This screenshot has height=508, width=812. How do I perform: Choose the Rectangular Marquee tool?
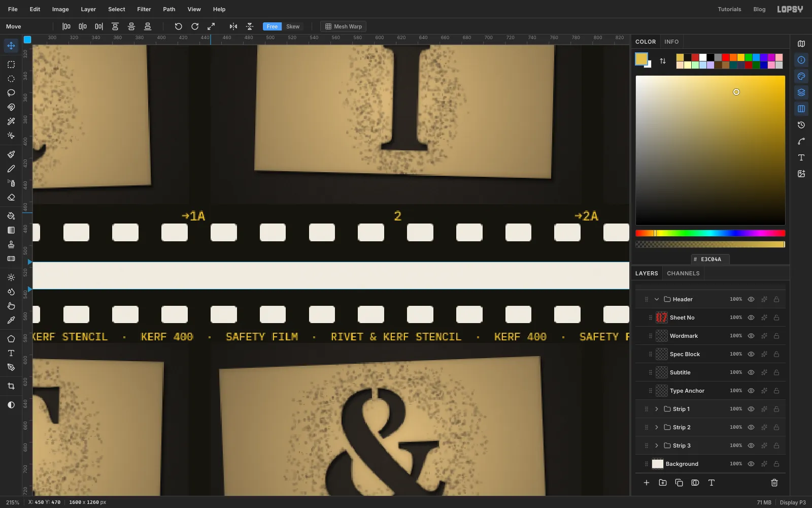coord(11,65)
